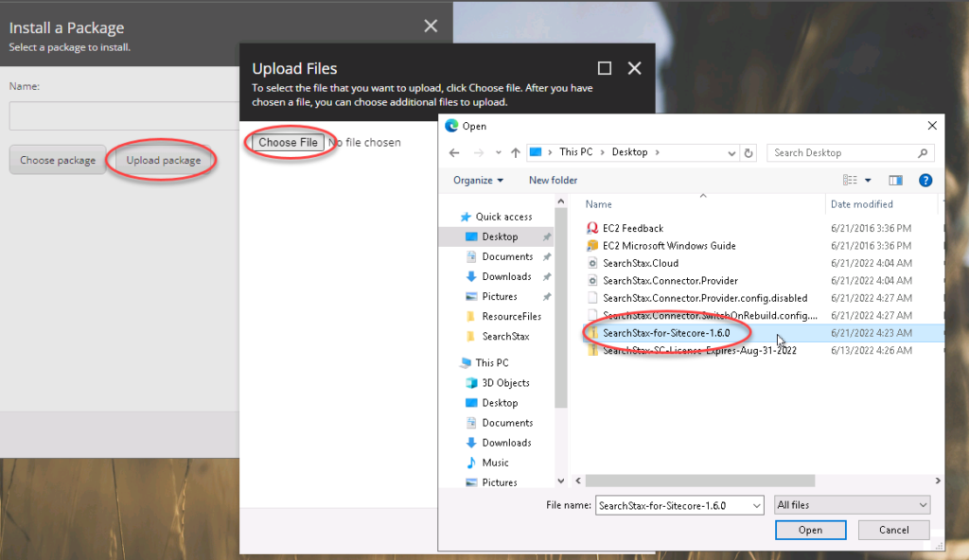Screen dimensions: 969x560
Task: Click the Back arrow in Open dialog
Action: tap(454, 152)
